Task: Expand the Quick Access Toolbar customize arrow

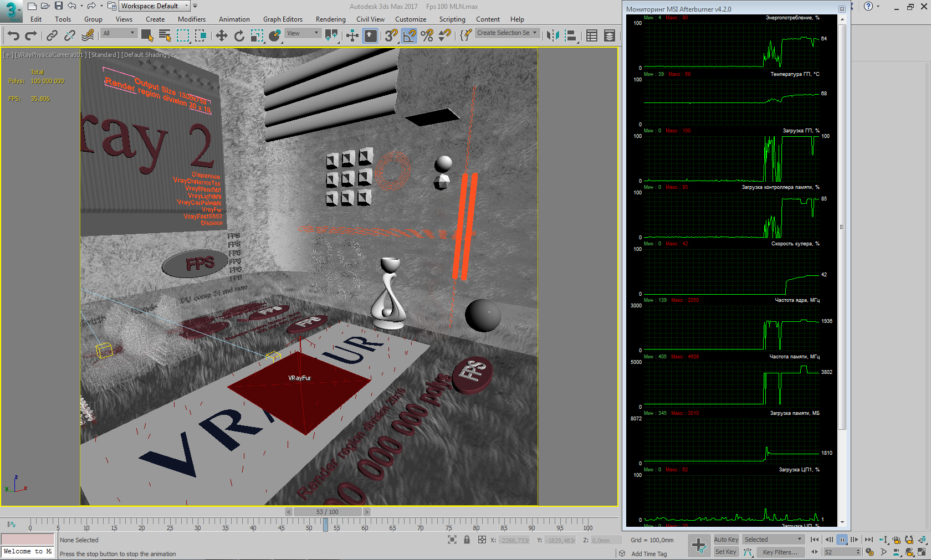Action: [195, 6]
